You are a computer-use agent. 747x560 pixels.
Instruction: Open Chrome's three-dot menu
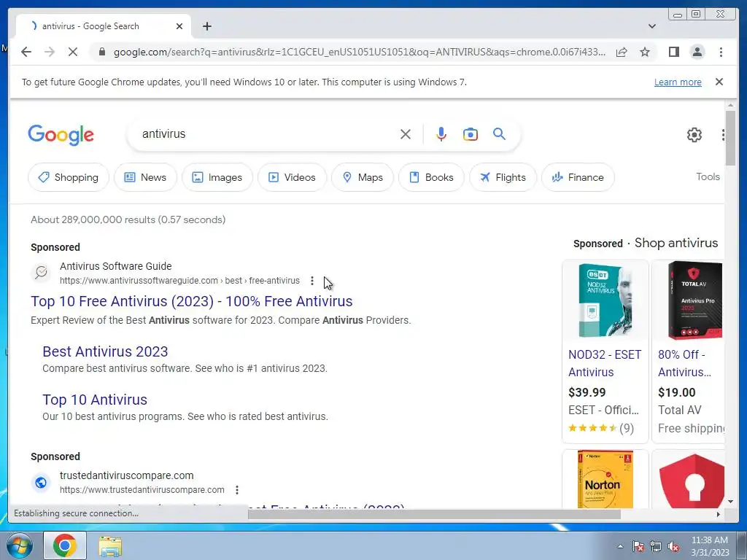pyautogui.click(x=721, y=52)
